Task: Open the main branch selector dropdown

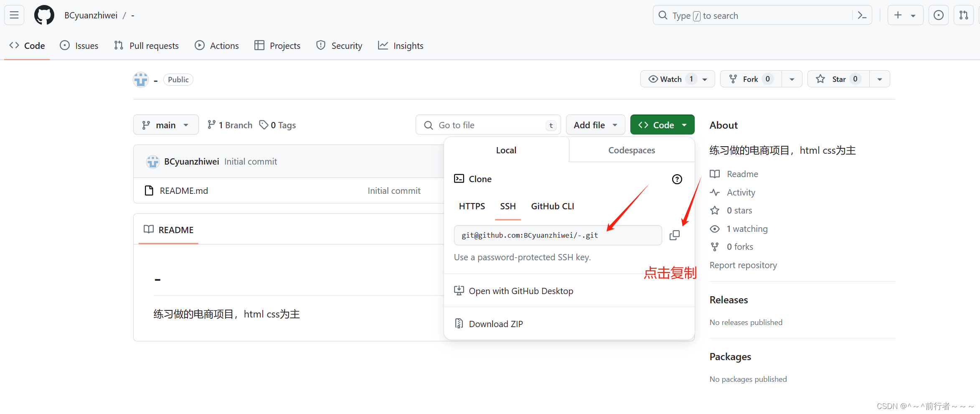Action: 166,125
